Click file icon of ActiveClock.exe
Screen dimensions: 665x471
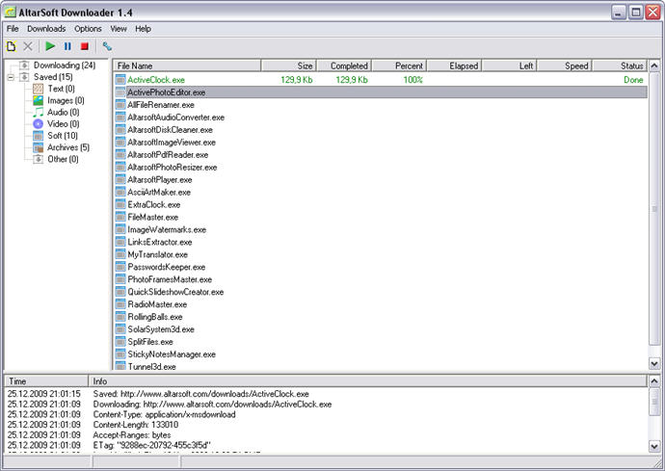(x=120, y=80)
